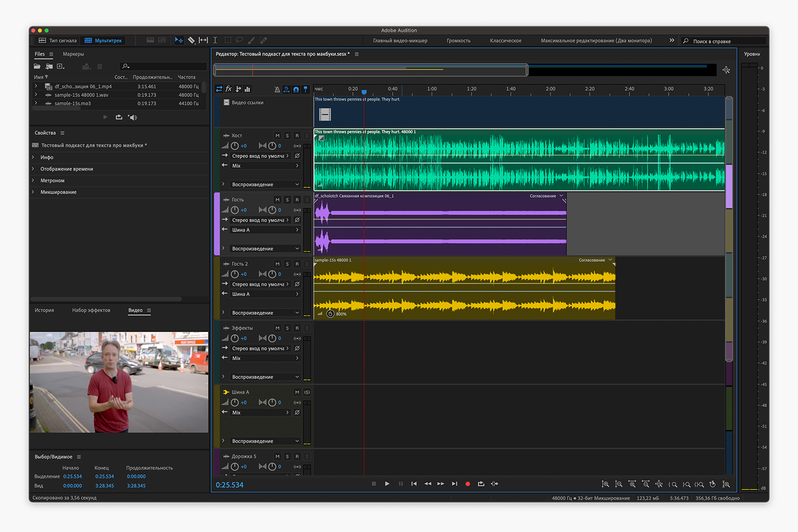Toggle polarity reverse on Хост track
This screenshot has height=532, width=798.
point(297,156)
